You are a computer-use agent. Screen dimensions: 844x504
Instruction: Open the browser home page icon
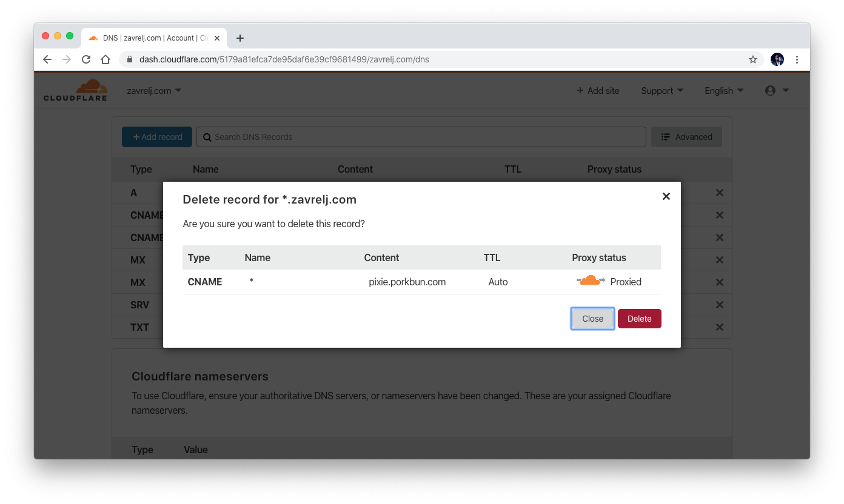pos(105,59)
